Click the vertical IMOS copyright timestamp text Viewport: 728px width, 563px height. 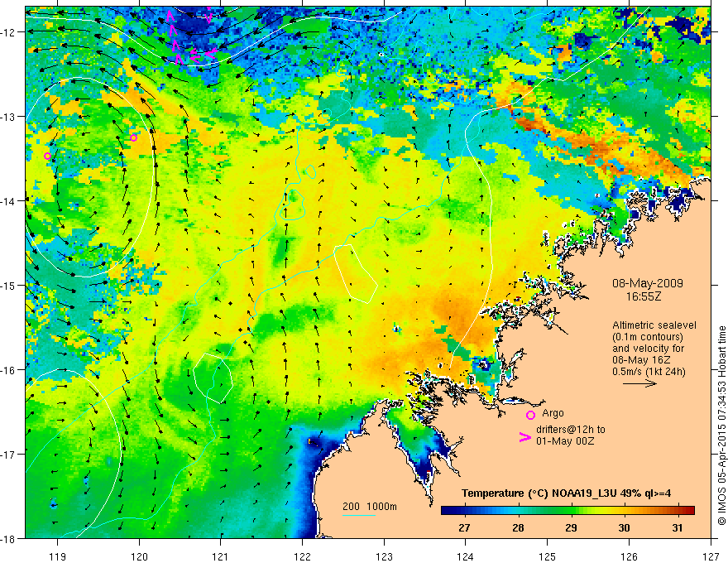(721, 426)
